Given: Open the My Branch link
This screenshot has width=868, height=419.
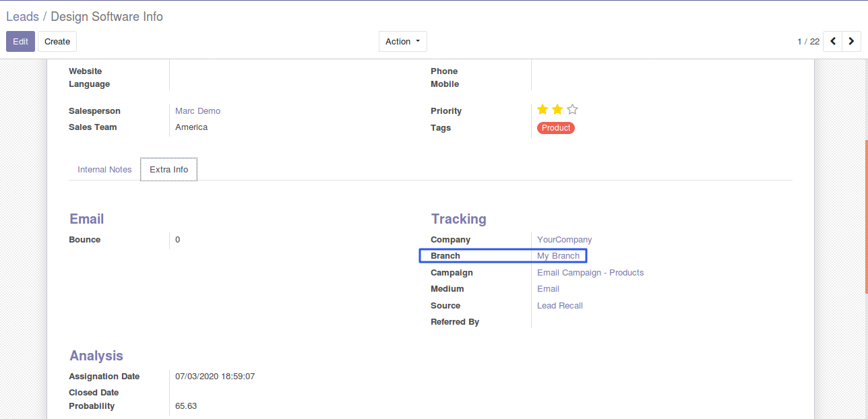Looking at the screenshot, I should coord(558,256).
